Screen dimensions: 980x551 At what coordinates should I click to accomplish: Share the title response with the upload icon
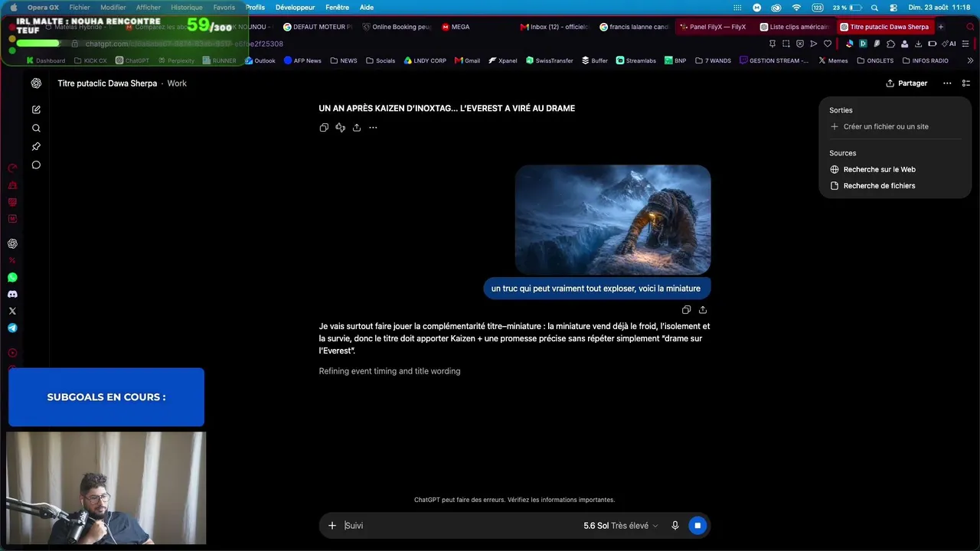point(357,128)
